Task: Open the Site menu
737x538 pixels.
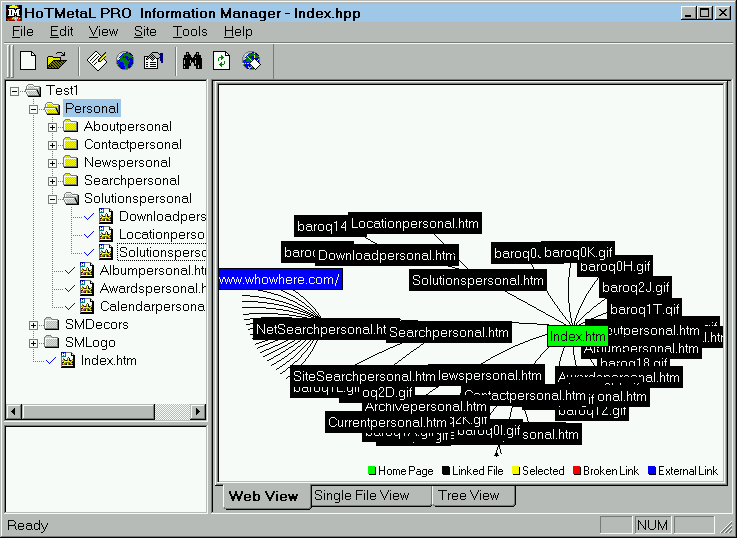Action: click(145, 31)
